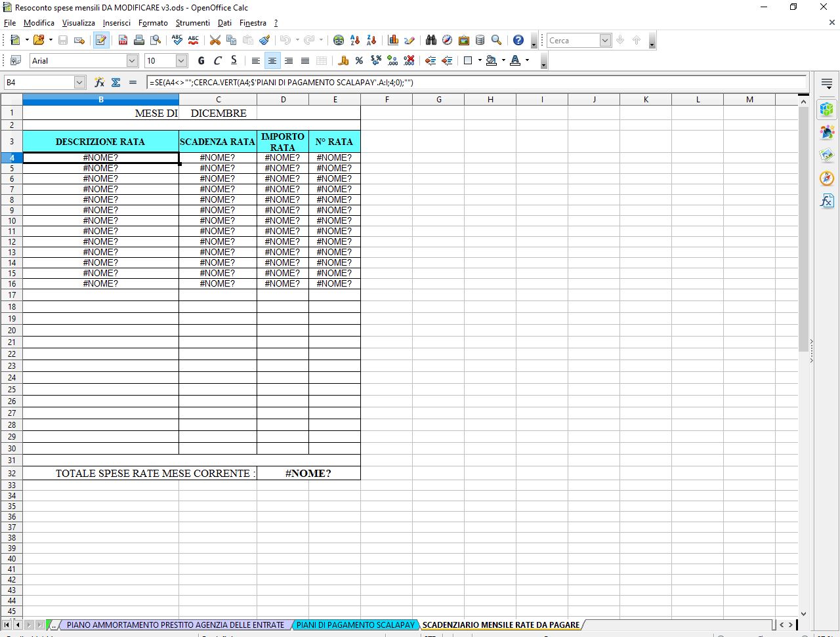Image resolution: width=840 pixels, height=637 pixels.
Task: Open the background color picker arrow
Action: pos(503,60)
